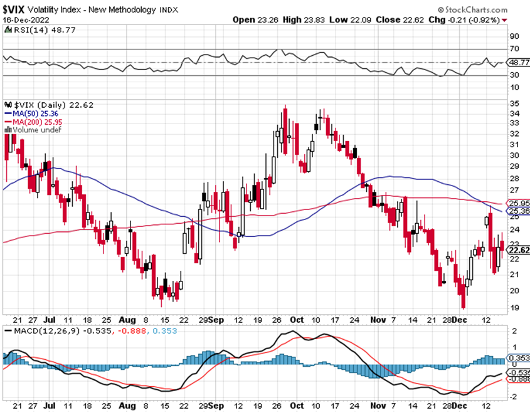Click the Close 22.62 value in header

click(390, 19)
